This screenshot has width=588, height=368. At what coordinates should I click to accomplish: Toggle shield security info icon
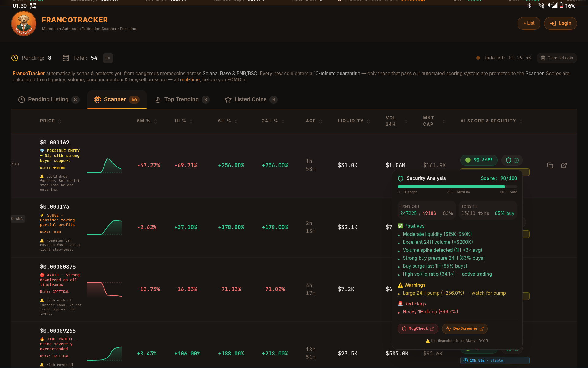(512, 160)
